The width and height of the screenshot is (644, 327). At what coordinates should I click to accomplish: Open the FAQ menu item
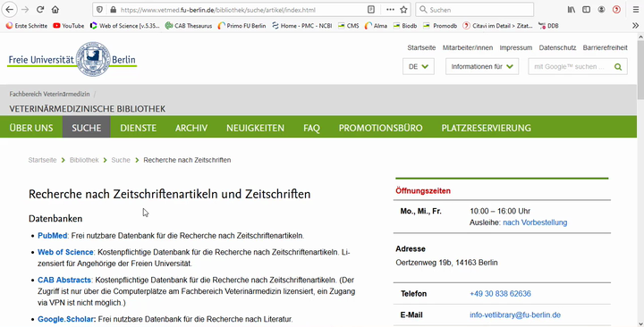[x=311, y=128]
